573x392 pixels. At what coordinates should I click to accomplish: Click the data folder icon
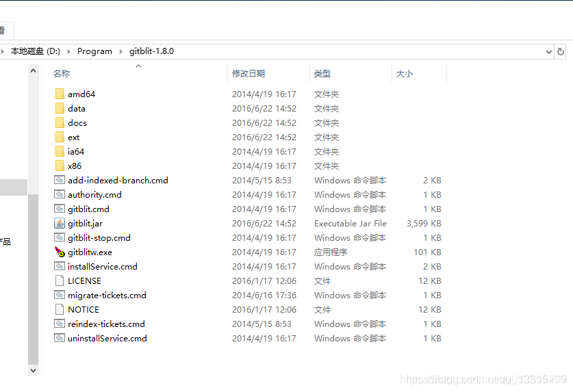coord(60,108)
